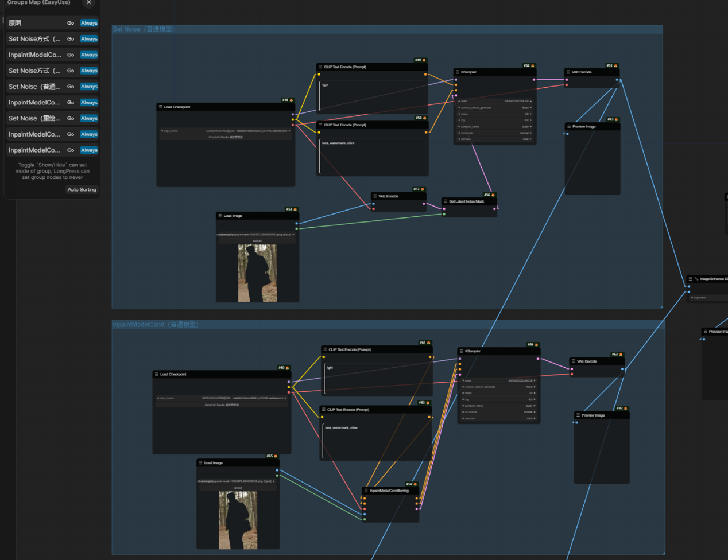Click the upper Load Checkpoint node menu icon
Viewport: 728px width, 560px height.
(160, 107)
